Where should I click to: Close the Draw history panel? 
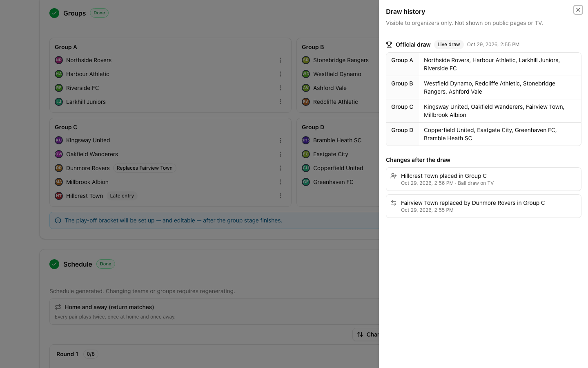point(578,10)
